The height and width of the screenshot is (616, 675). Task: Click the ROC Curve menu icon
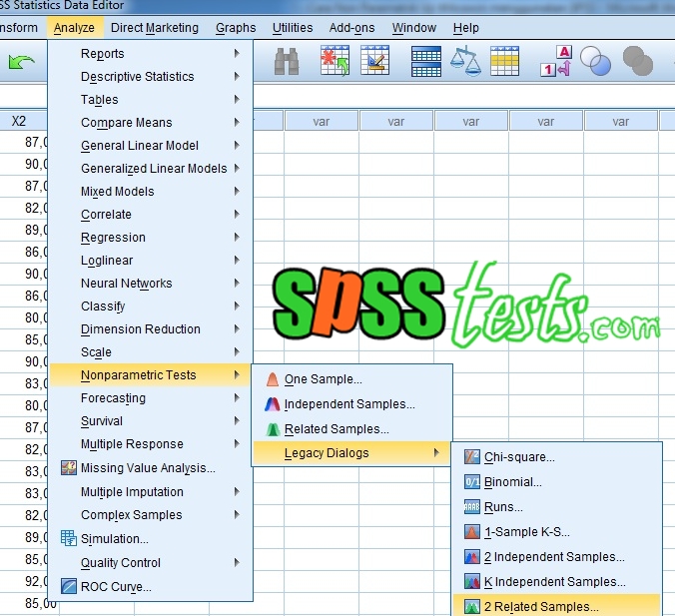(69, 586)
